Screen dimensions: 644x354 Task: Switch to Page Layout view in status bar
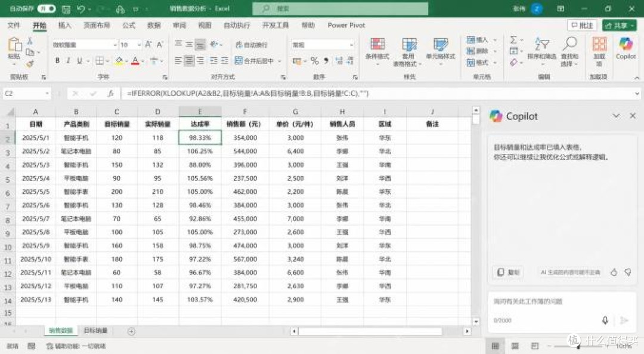515,346
